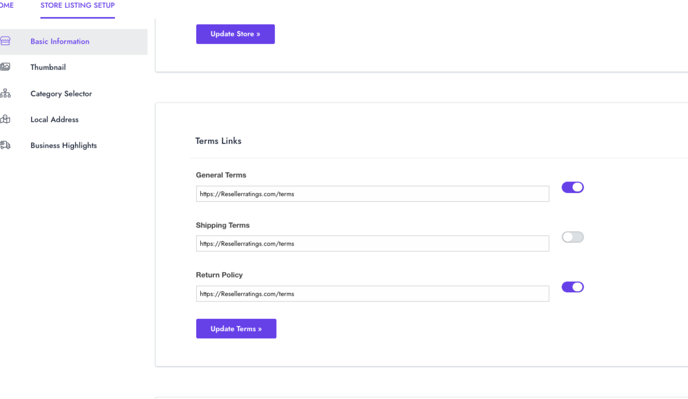The image size is (688, 399).
Task: Click the Business Highlights truck icon
Action: tap(5, 145)
